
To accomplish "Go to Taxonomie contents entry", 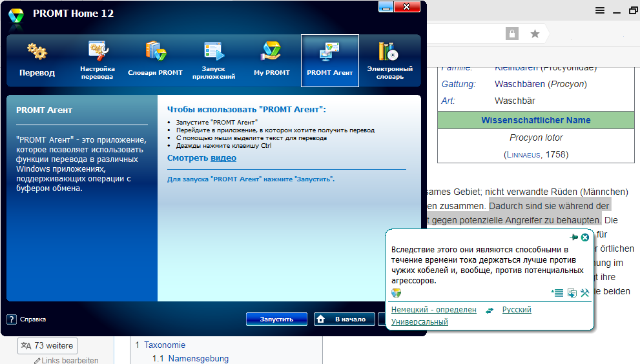I will 165,345.
